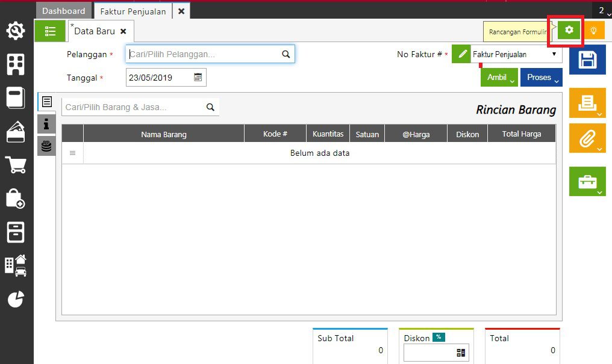Switch to the info side tab
The height and width of the screenshot is (364, 612).
[x=46, y=124]
